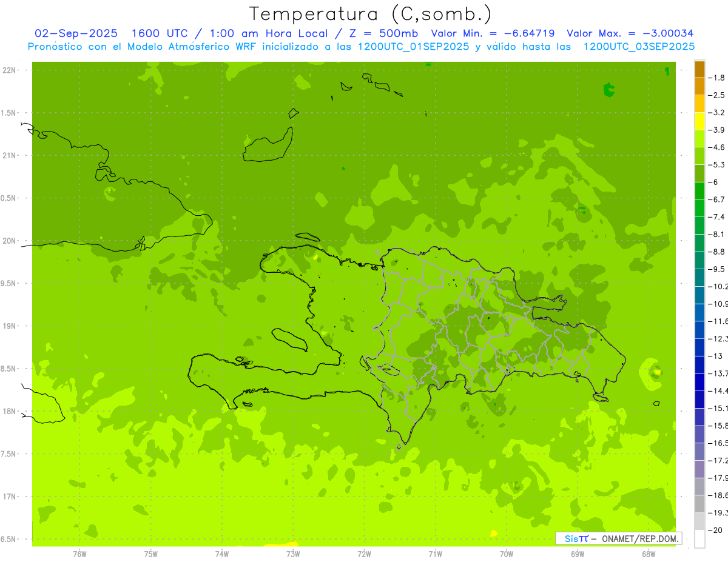Click the '1600 UTC' time text
728x562 pixels.
coord(160,33)
